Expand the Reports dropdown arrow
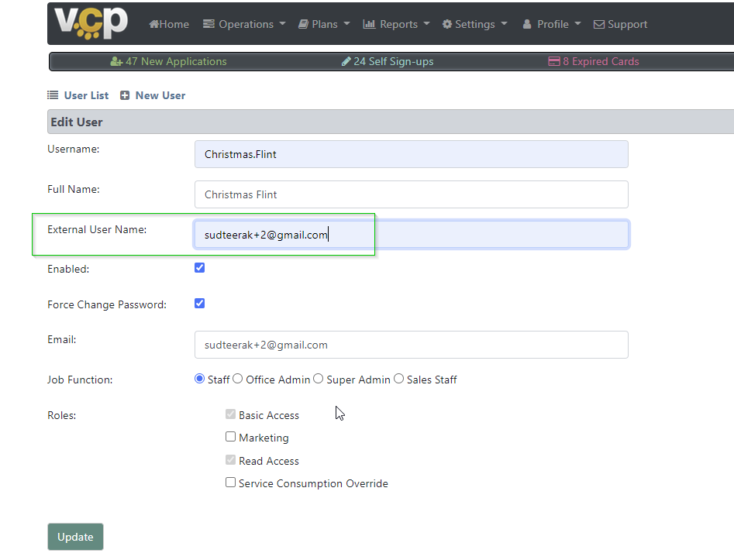The width and height of the screenshot is (734, 560). pyautogui.click(x=426, y=24)
